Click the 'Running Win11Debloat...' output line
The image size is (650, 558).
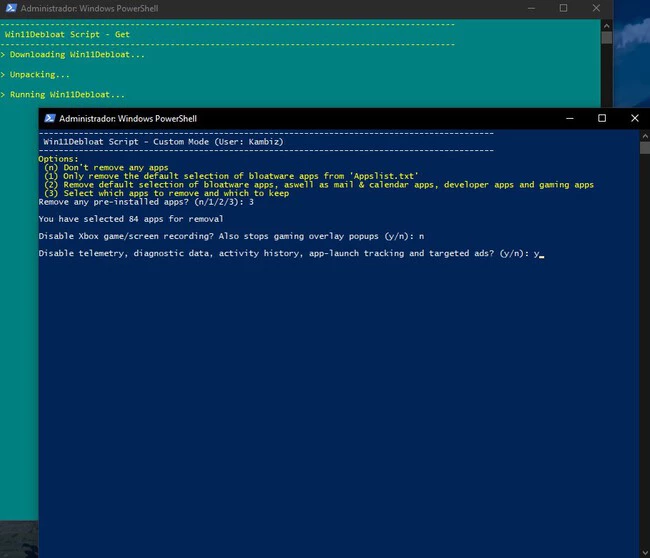coord(66,95)
